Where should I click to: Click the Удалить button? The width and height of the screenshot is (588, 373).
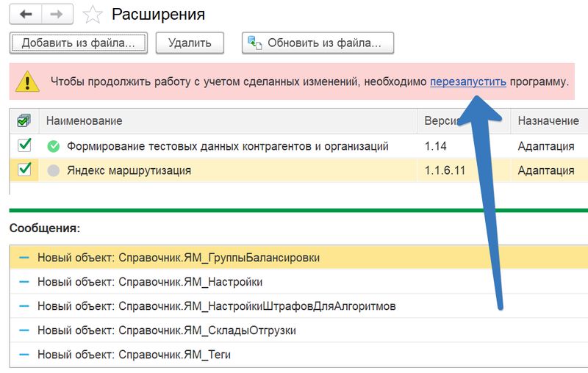[190, 43]
